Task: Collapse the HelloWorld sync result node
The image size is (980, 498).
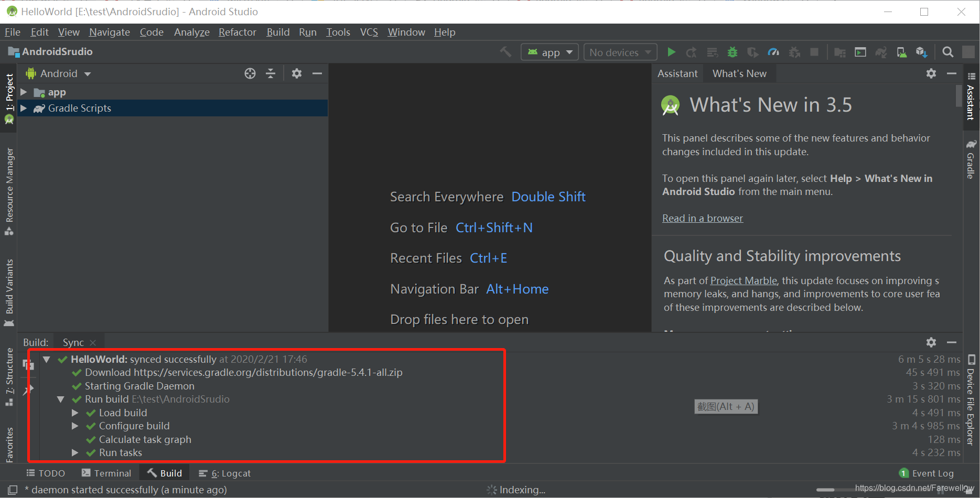Action: coord(47,360)
